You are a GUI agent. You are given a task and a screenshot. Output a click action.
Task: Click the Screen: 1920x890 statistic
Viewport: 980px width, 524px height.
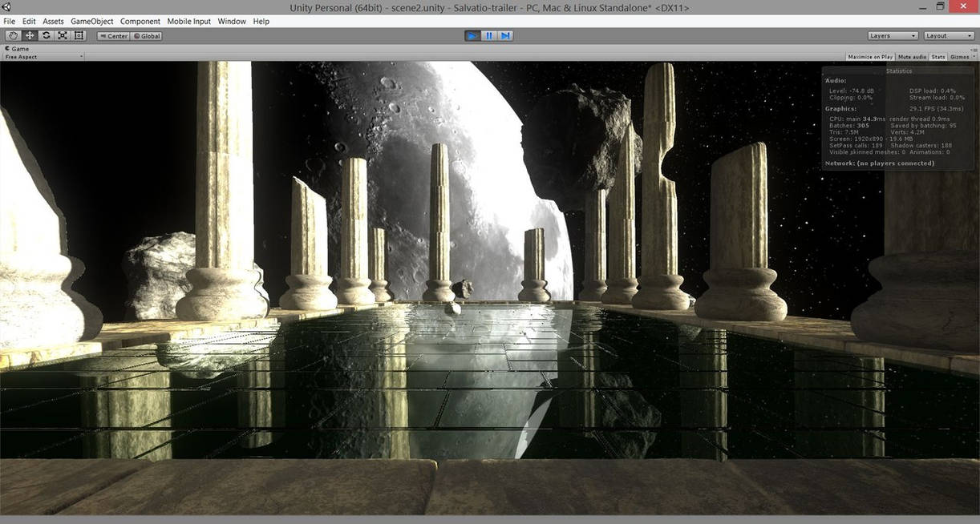click(x=871, y=139)
